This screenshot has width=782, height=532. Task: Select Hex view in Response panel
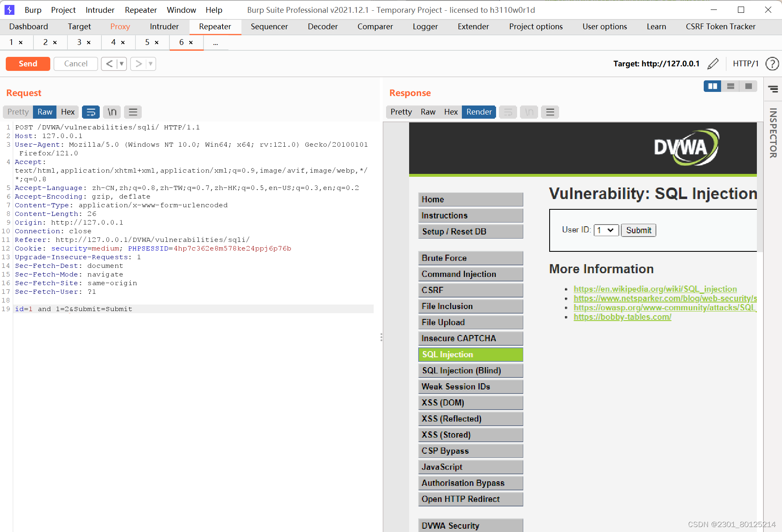coord(451,112)
